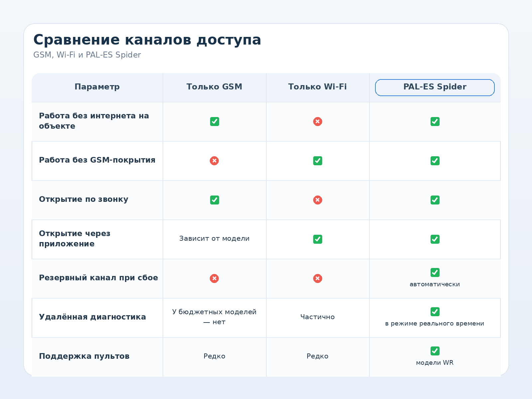Click the row label "Открытие через приложение"
Image resolution: width=532 pixels, height=399 pixels.
tap(74, 239)
